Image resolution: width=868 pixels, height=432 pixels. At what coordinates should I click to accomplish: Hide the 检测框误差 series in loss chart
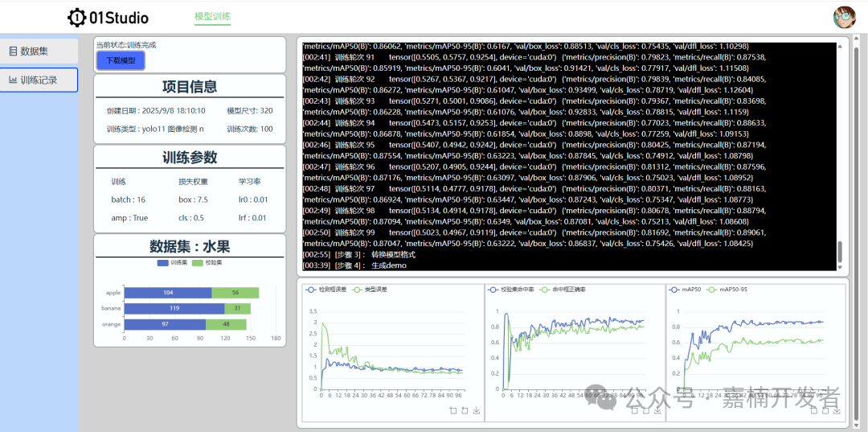[329, 289]
